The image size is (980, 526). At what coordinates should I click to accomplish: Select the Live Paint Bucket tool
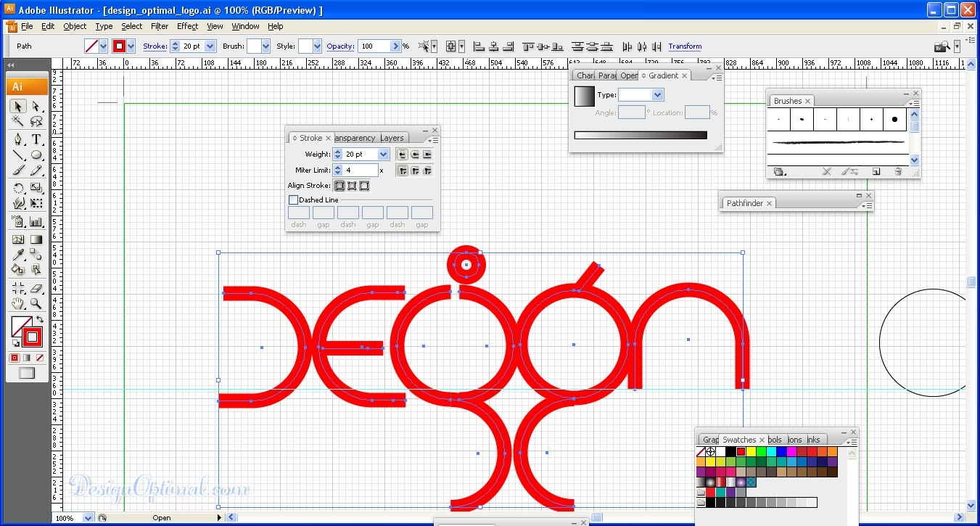coord(18,270)
